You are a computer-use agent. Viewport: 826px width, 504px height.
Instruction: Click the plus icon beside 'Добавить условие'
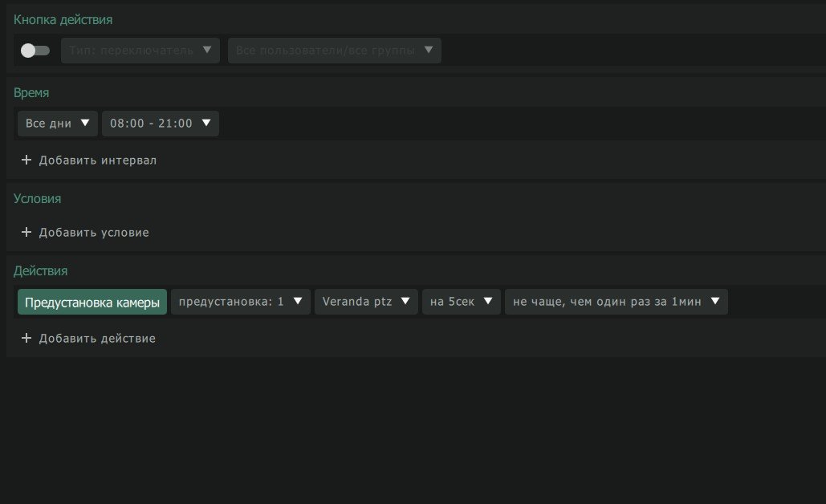tap(26, 232)
